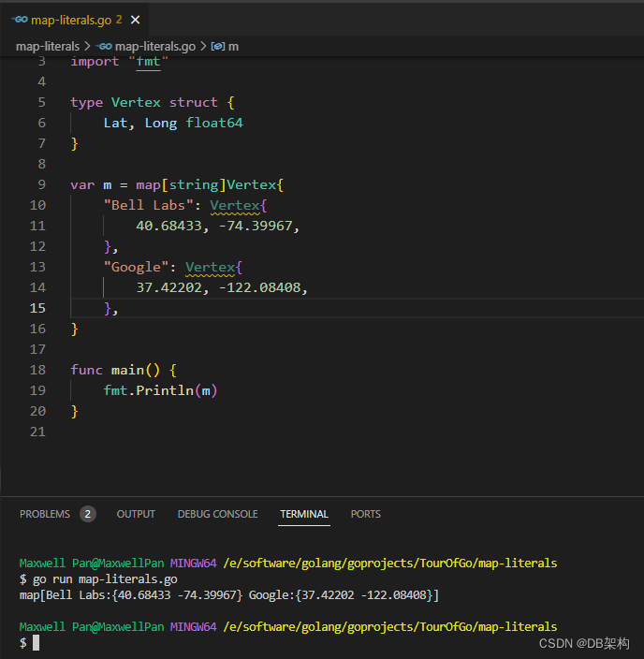Click the problems count badge showing 2
Image resolution: width=644 pixels, height=659 pixels.
pos(87,514)
